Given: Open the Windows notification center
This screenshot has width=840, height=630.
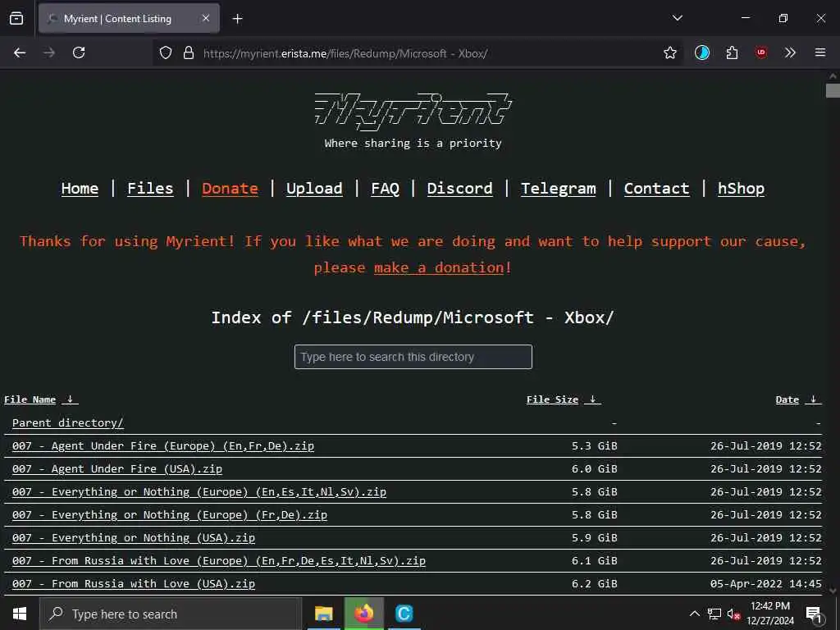Looking at the screenshot, I should tap(814, 614).
